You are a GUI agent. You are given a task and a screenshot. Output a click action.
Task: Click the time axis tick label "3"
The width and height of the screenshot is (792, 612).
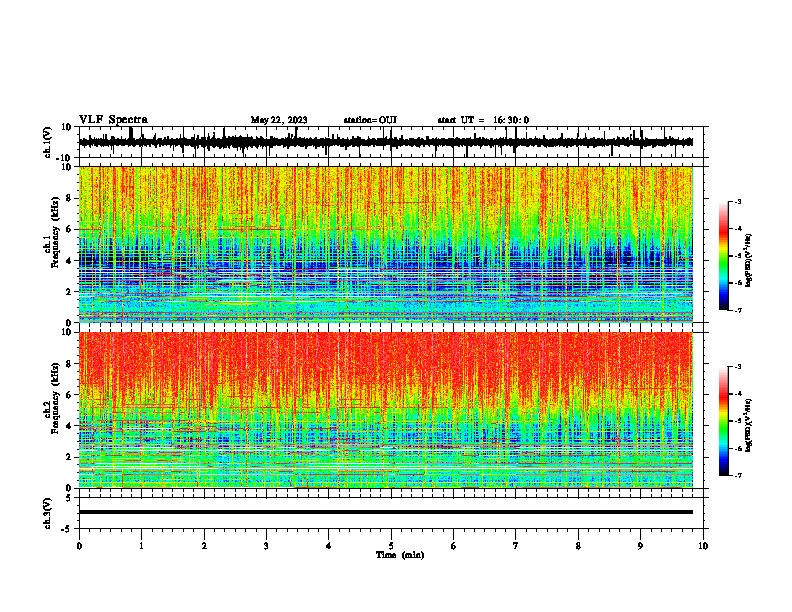(266, 546)
